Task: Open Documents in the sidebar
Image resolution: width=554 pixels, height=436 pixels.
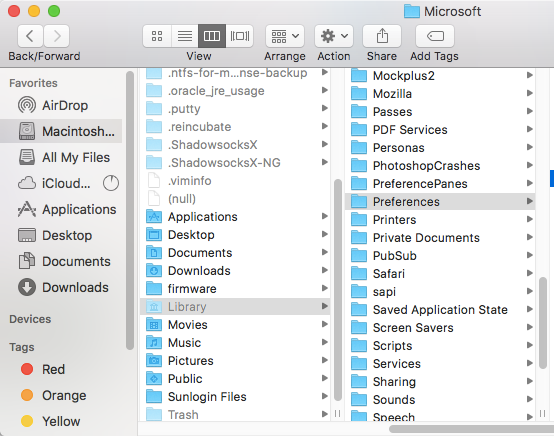Action: (x=61, y=261)
